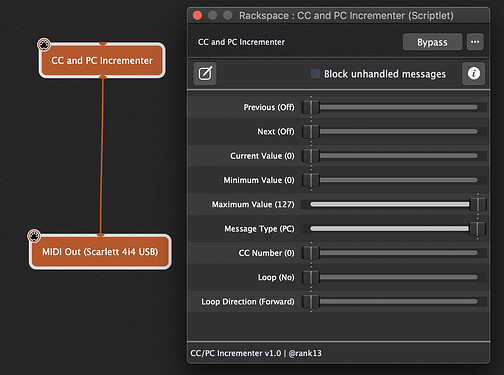Click the Previous (Off) slider
Image resolution: width=504 pixels, height=375 pixels.
394,107
